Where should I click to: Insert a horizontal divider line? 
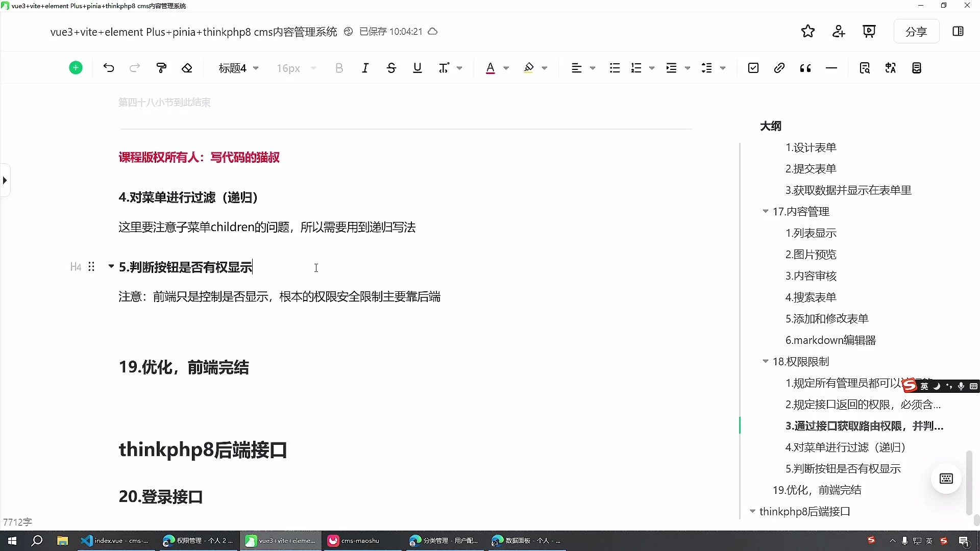click(831, 68)
